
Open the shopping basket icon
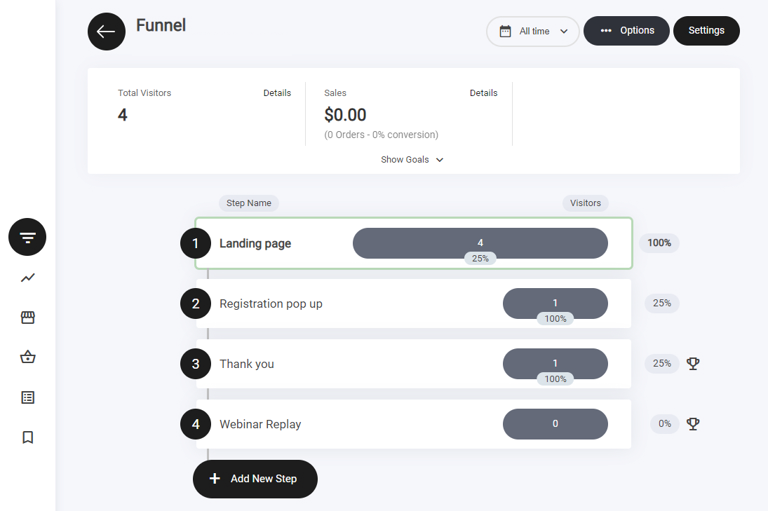(28, 357)
